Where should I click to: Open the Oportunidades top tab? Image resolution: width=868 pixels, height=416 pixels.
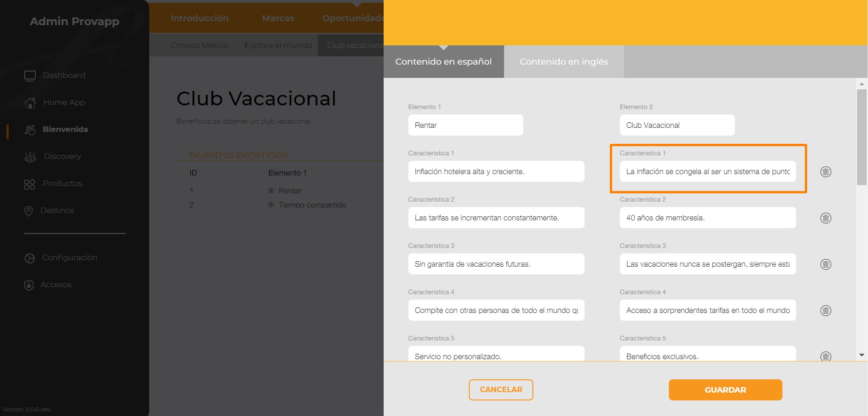coord(353,18)
